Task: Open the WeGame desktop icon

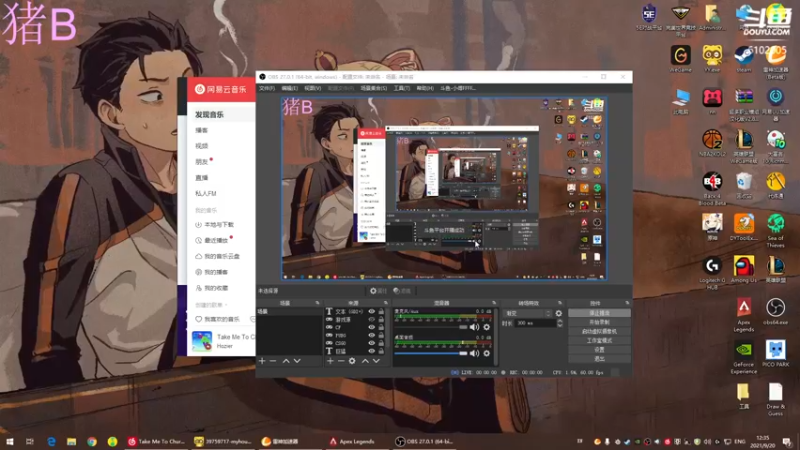Action: click(681, 59)
